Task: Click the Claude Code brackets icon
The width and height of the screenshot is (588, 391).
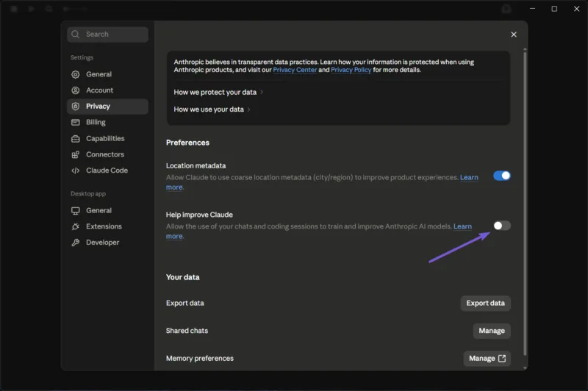Action: pyautogui.click(x=76, y=171)
